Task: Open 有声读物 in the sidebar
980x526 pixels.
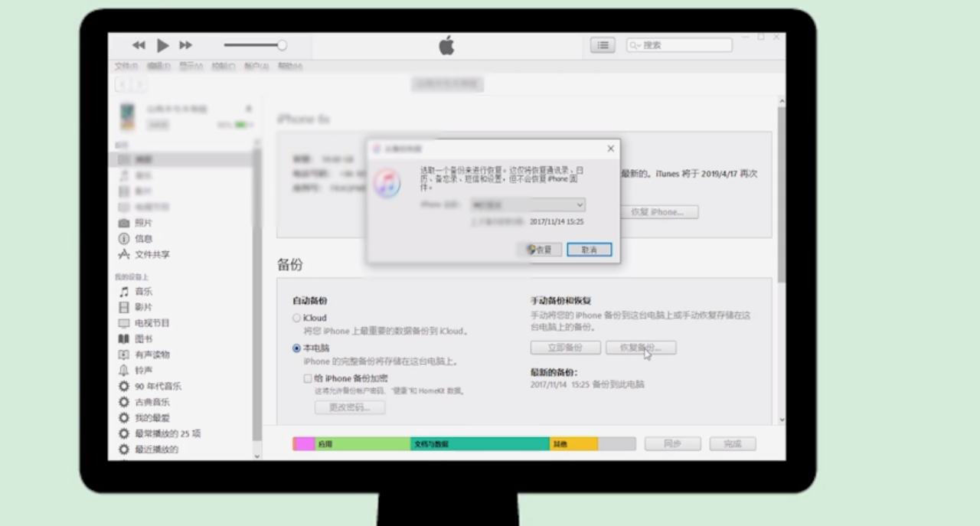Action: click(144, 354)
